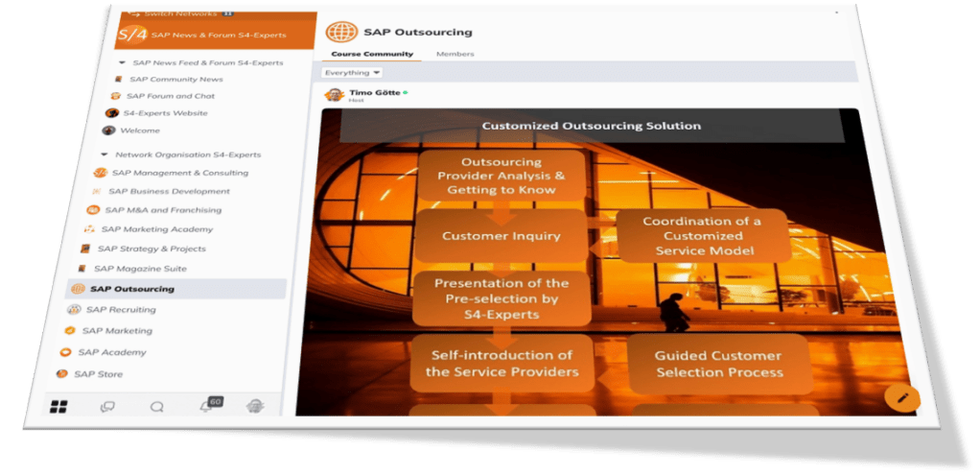Open SAP Magazine Suite in the sidebar
The width and height of the screenshot is (980, 475).
click(x=141, y=269)
